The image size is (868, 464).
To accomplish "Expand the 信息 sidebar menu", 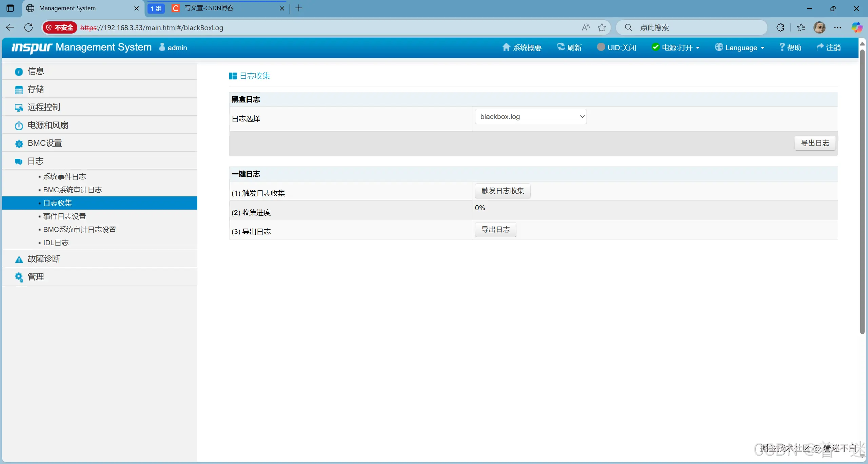I will coord(36,71).
